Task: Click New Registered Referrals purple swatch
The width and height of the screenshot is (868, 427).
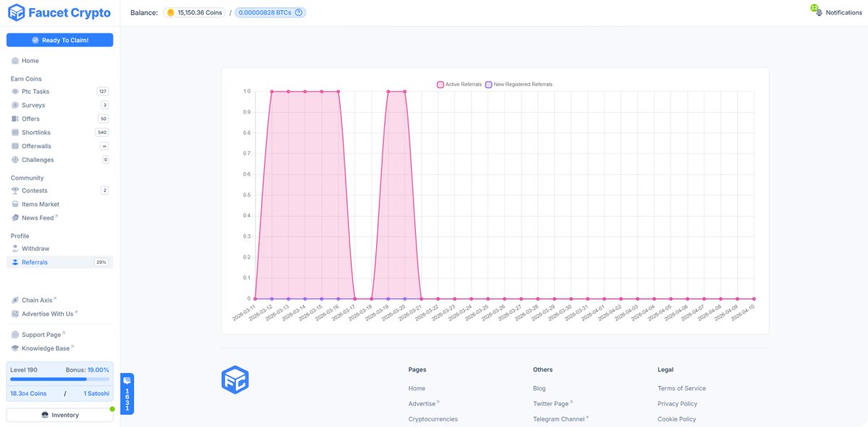Action: (x=488, y=85)
